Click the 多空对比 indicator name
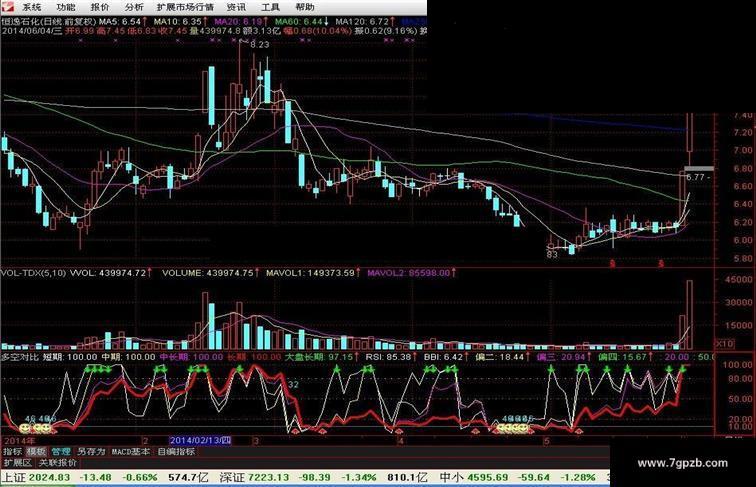Image resolution: width=756 pixels, height=487 pixels. [19, 357]
